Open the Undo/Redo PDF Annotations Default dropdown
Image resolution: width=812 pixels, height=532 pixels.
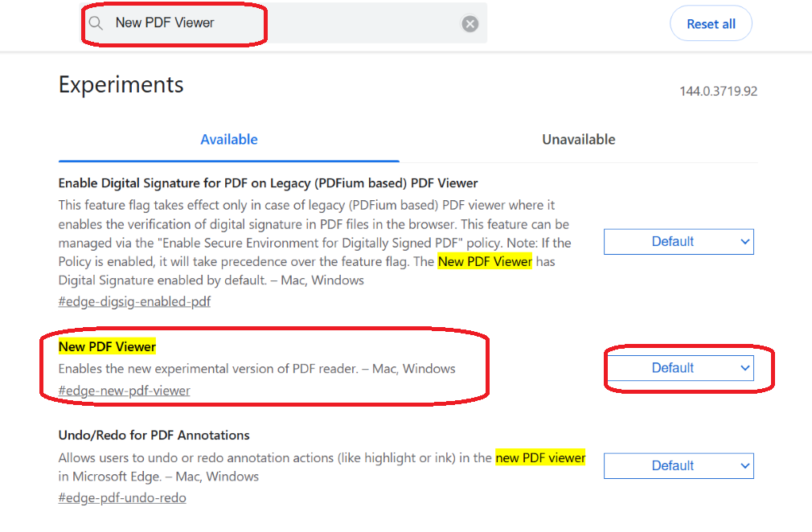679,466
